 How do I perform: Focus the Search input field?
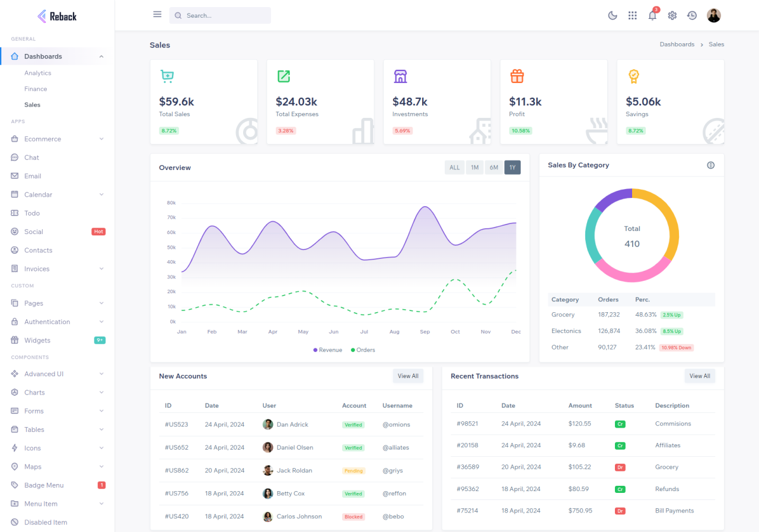click(220, 15)
